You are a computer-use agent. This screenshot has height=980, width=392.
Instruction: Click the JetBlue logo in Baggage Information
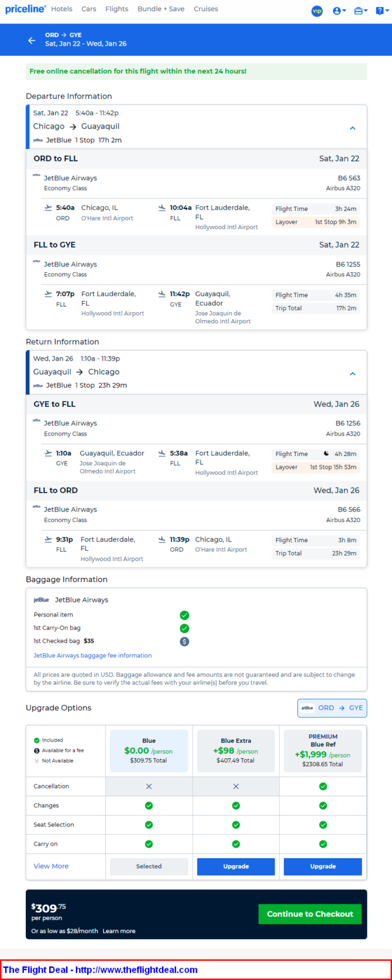click(x=41, y=600)
